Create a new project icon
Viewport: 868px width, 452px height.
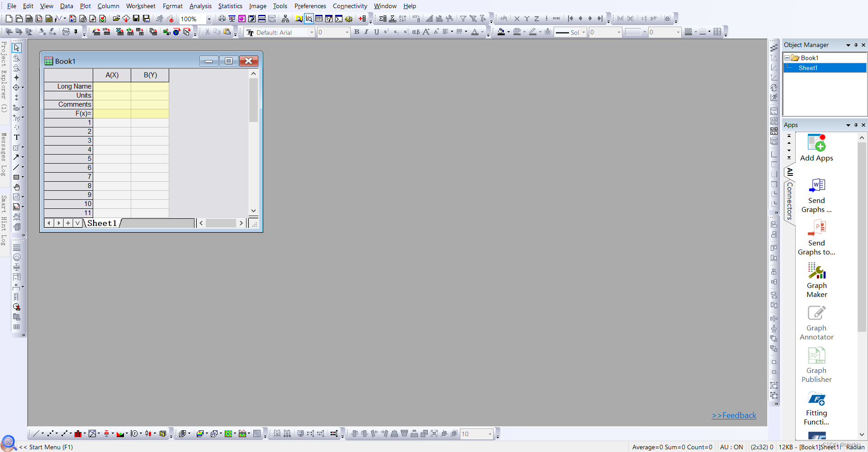(9, 19)
